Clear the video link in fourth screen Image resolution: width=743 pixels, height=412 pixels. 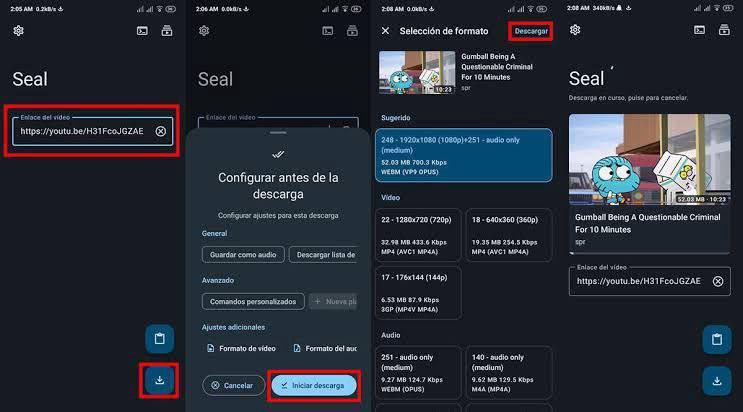pos(718,281)
